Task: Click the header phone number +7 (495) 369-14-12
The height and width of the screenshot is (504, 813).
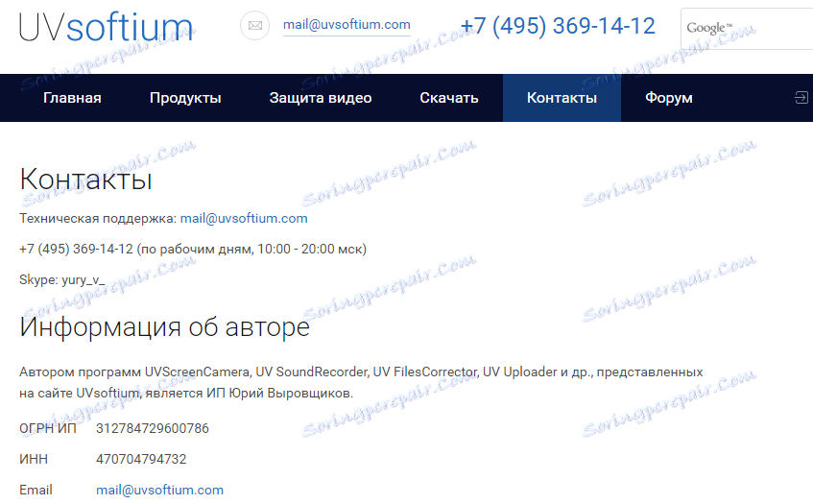Action: (x=558, y=25)
